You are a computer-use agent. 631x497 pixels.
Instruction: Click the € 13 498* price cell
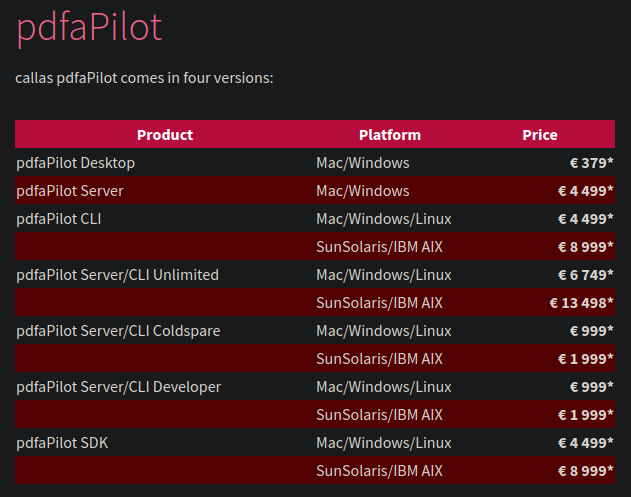pos(582,303)
